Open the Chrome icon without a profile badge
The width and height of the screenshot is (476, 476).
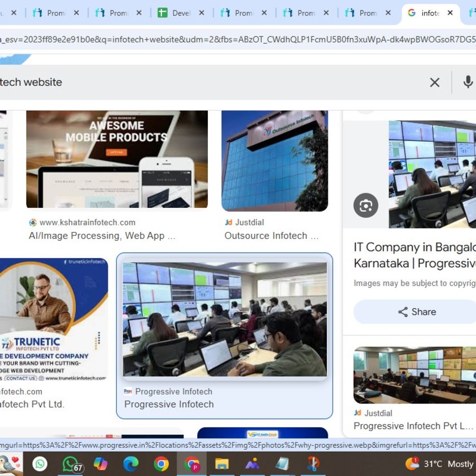point(161,464)
